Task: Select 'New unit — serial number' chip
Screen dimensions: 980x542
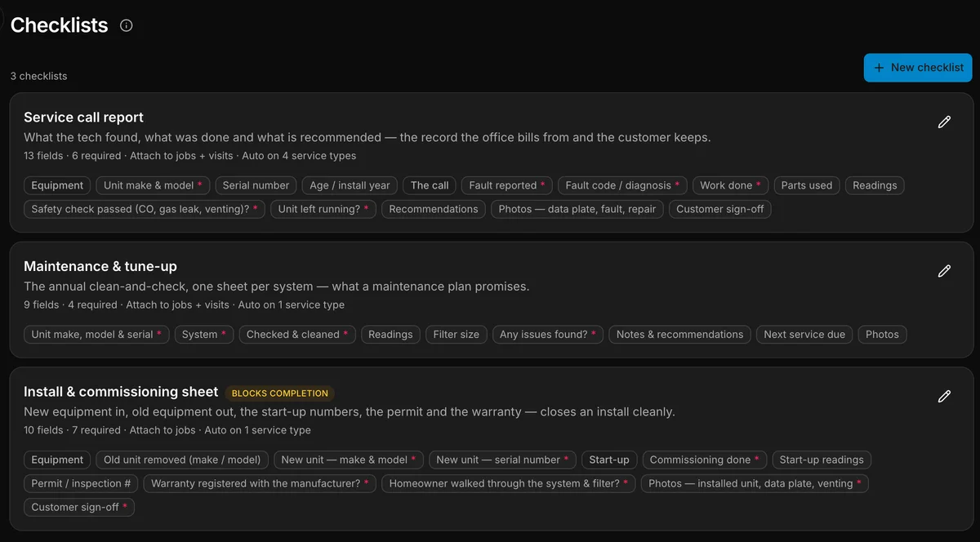Action: click(503, 460)
